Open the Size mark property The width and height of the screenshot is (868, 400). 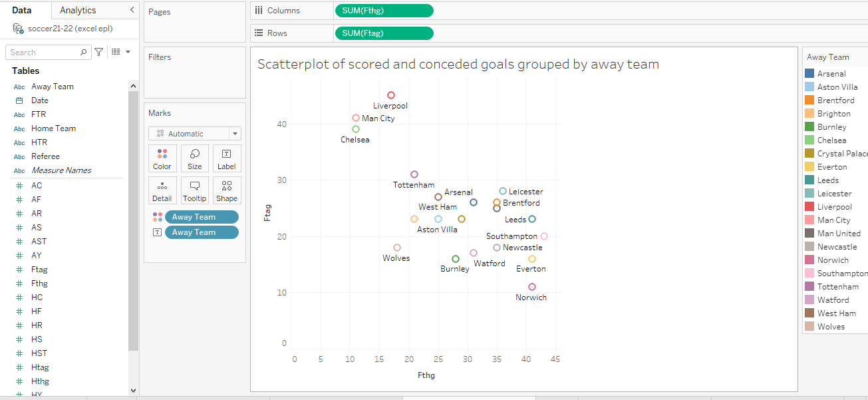point(194,158)
